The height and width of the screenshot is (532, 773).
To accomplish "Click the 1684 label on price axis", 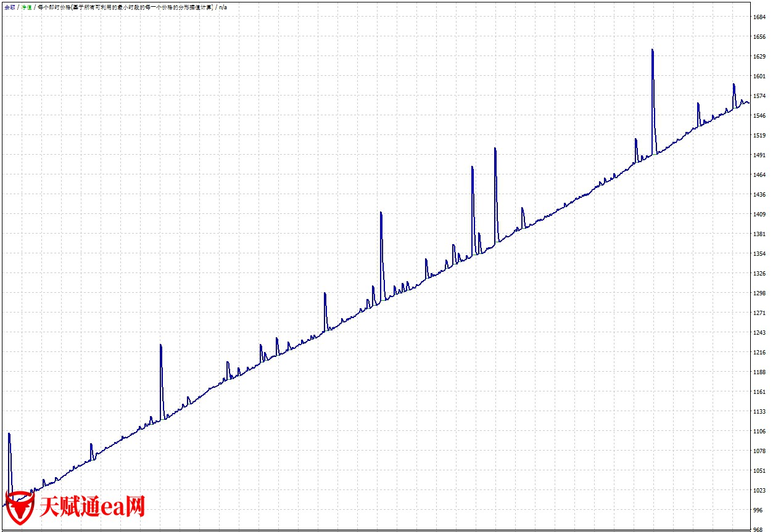I will tap(759, 17).
